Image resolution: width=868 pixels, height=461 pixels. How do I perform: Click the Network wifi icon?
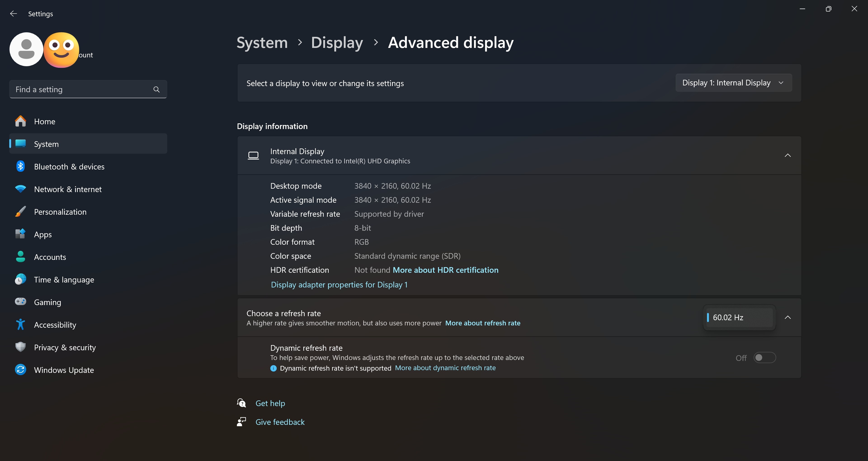pyautogui.click(x=21, y=189)
